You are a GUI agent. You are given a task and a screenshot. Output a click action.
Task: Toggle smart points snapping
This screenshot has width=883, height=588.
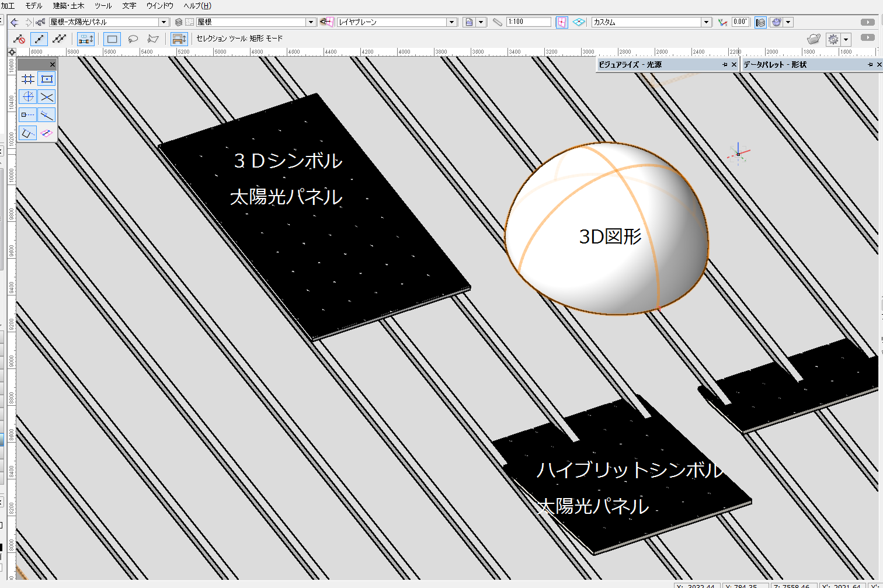pos(28,115)
